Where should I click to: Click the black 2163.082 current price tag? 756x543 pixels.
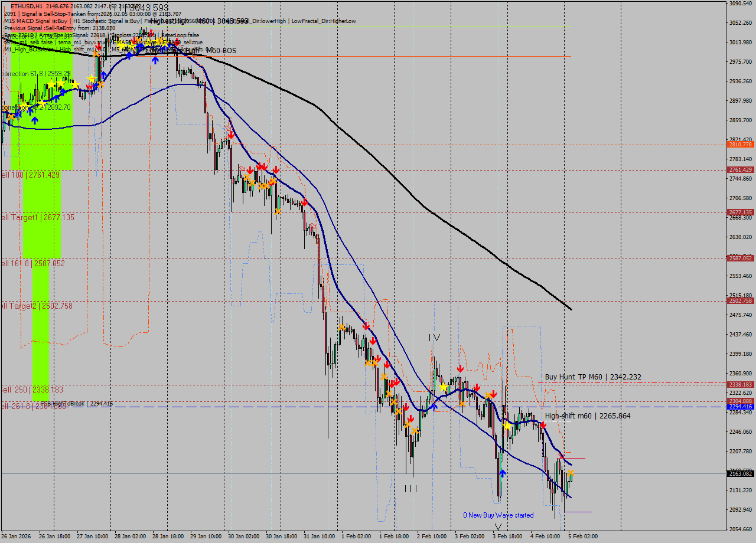741,473
